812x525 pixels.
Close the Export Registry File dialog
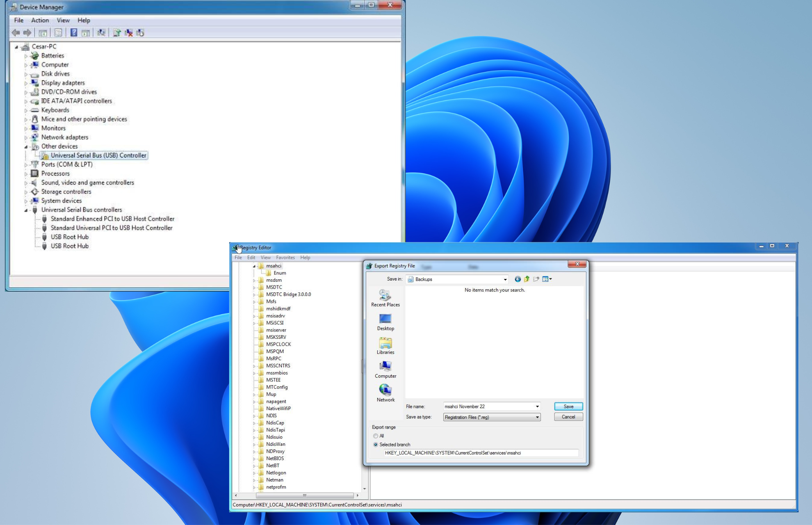(x=577, y=264)
